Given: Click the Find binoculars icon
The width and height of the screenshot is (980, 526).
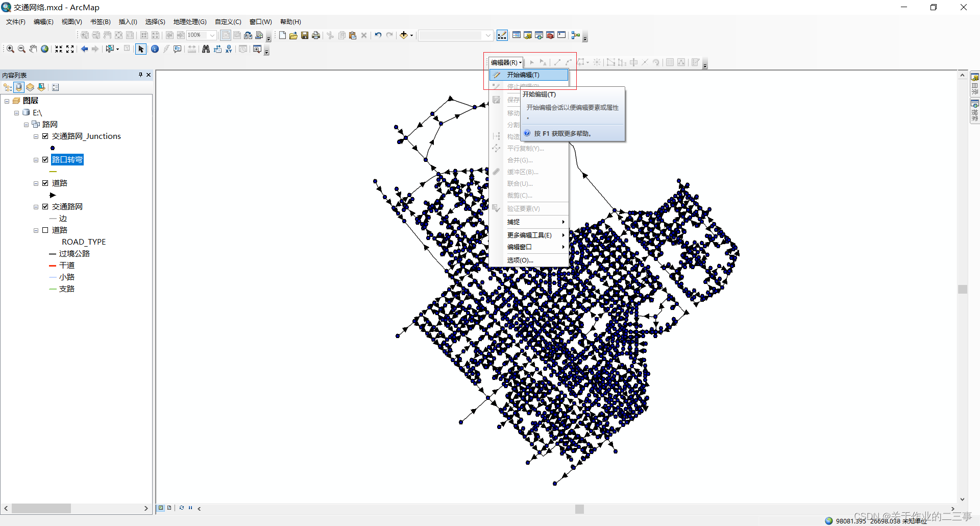Looking at the screenshot, I should click(206, 49).
